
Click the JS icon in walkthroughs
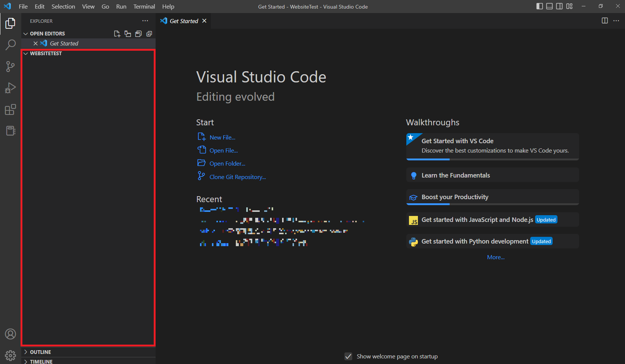point(413,220)
